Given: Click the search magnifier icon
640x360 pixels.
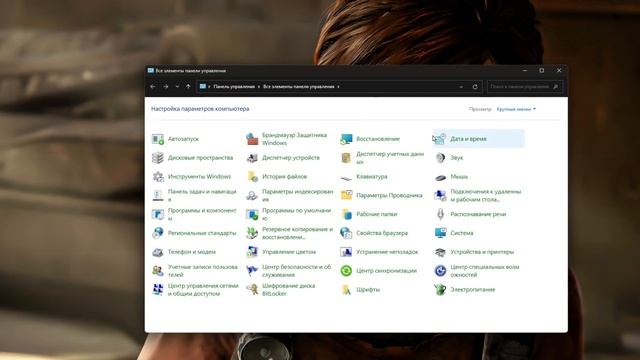Looking at the screenshot, I should tap(556, 87).
